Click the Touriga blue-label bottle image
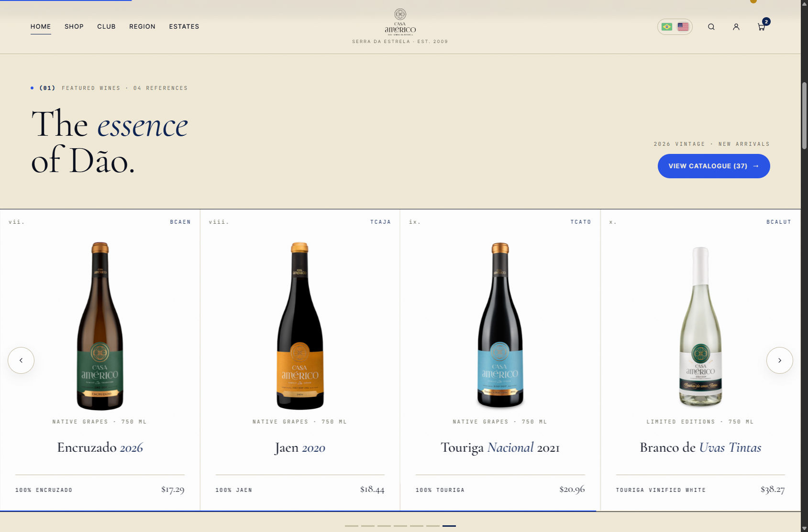 500,326
